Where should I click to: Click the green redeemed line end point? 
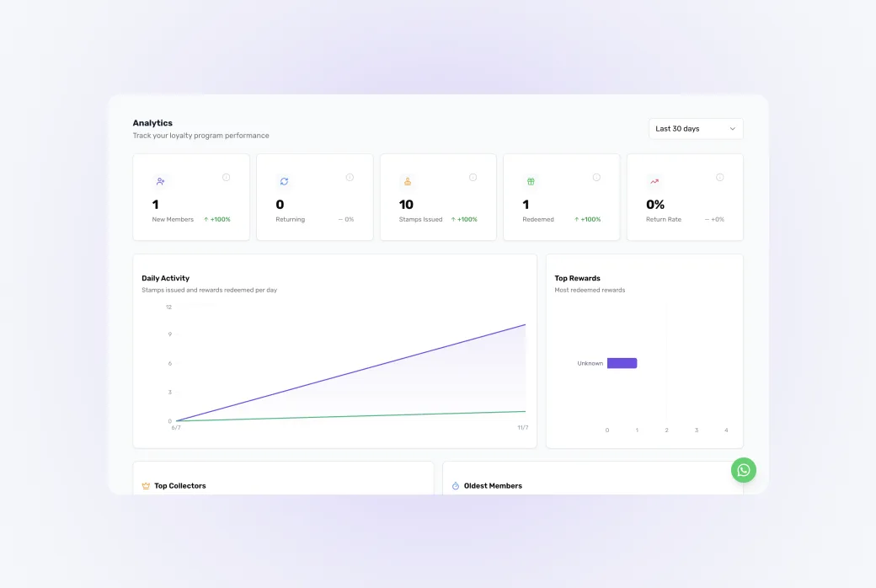point(525,411)
